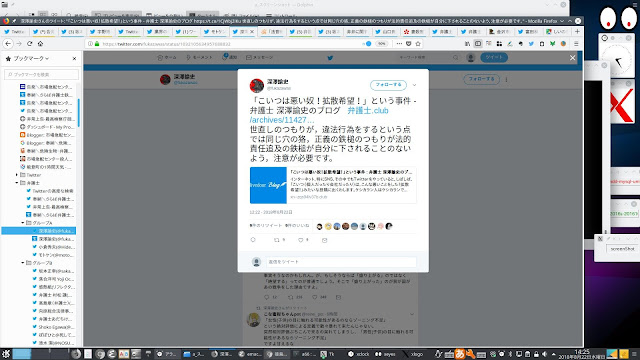Collapse the グループB bookmark folder
The width and height of the screenshot is (640, 360).
[x=23, y=263]
